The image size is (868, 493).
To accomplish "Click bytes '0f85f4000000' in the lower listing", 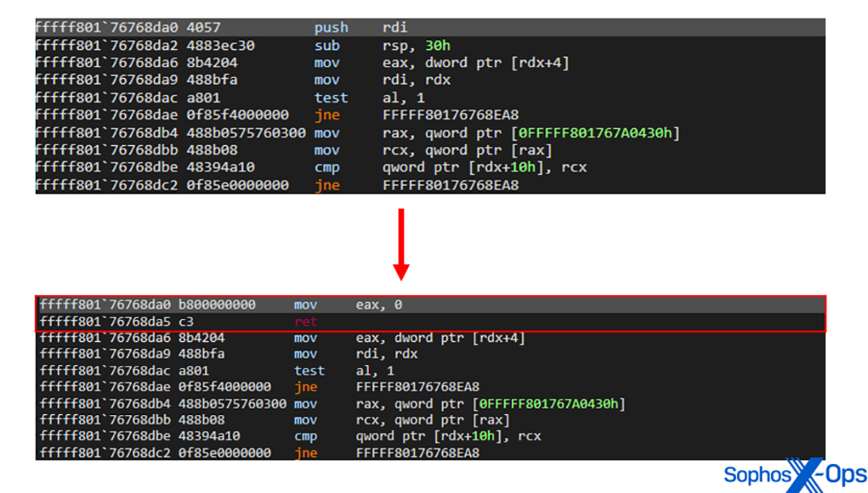I will 225,387.
